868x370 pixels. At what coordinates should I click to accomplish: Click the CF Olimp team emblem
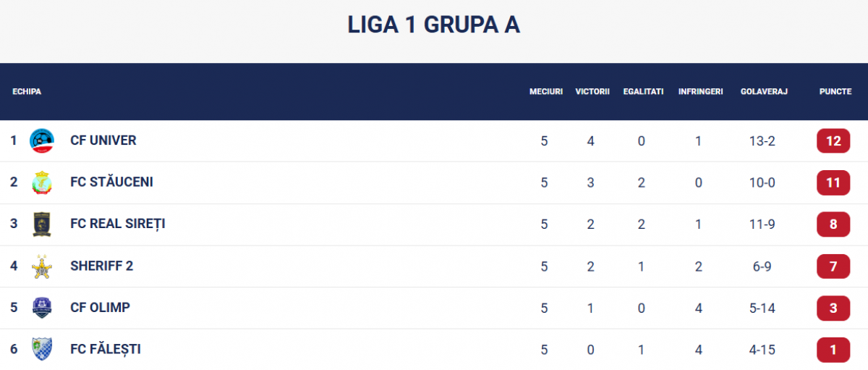point(42,308)
